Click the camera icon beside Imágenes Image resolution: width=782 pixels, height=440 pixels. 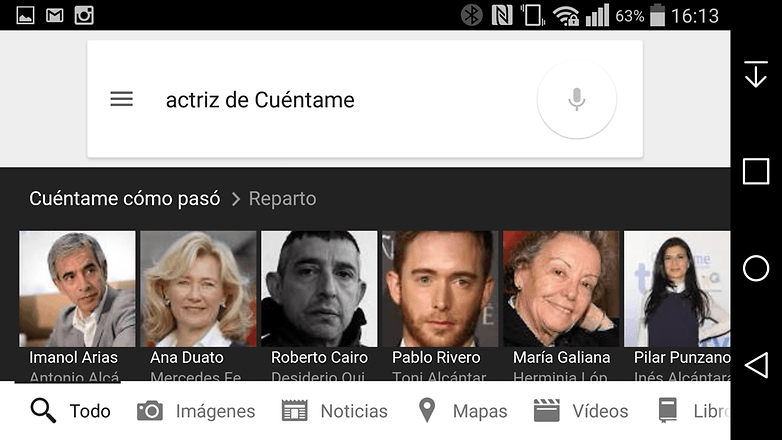(x=150, y=411)
